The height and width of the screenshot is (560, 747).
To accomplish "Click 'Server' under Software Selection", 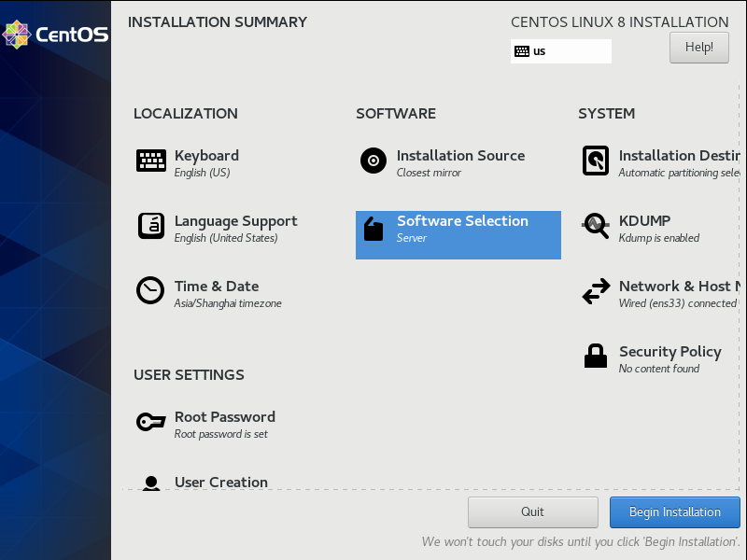I will coord(412,238).
